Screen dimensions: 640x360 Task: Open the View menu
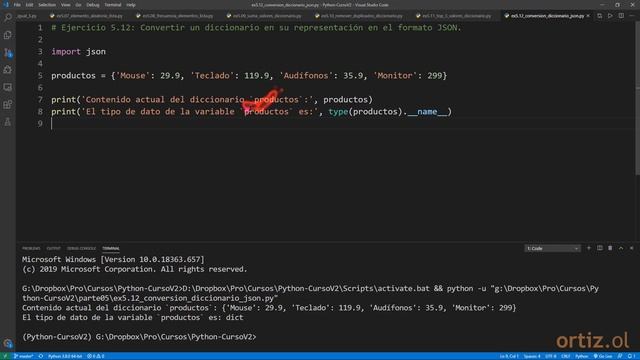[65, 5]
